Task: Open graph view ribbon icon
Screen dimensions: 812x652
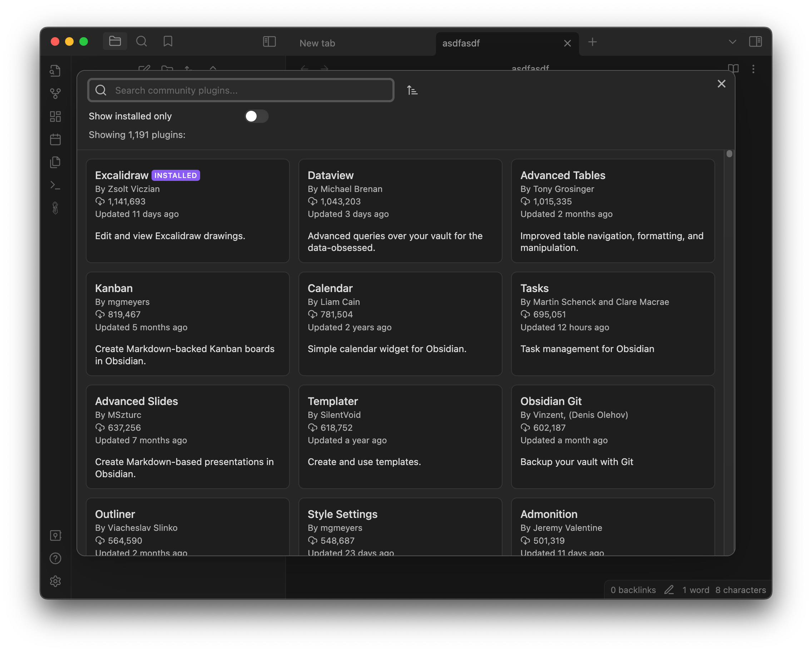Action: tap(55, 93)
